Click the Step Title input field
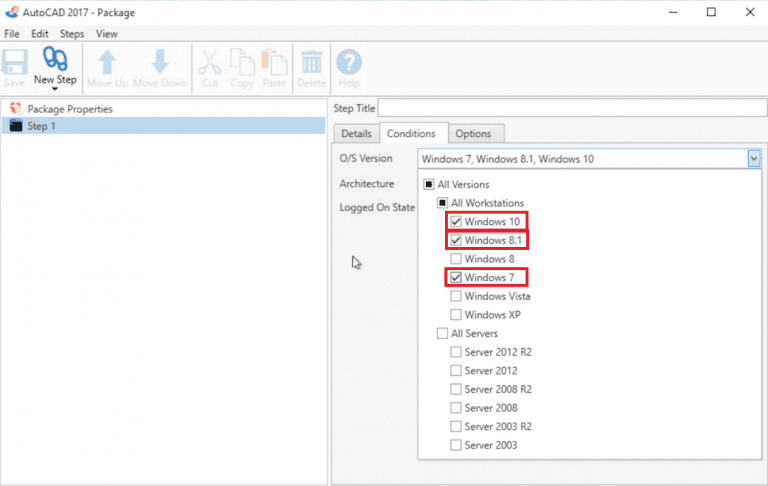The height and width of the screenshot is (486, 768). [x=572, y=108]
